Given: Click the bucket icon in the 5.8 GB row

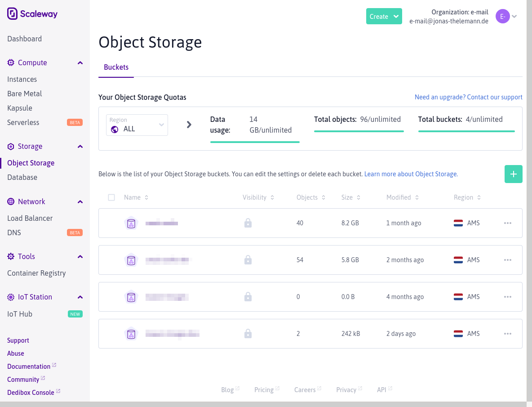Looking at the screenshot, I should tap(131, 260).
